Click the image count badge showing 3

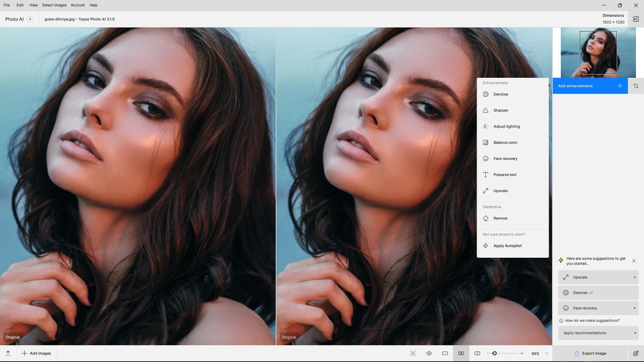(x=30, y=19)
